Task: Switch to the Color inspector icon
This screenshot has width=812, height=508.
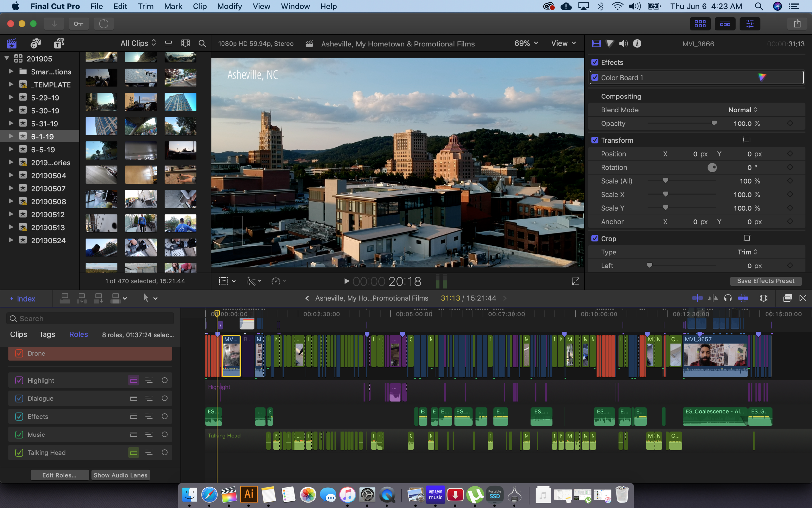Action: coord(610,43)
